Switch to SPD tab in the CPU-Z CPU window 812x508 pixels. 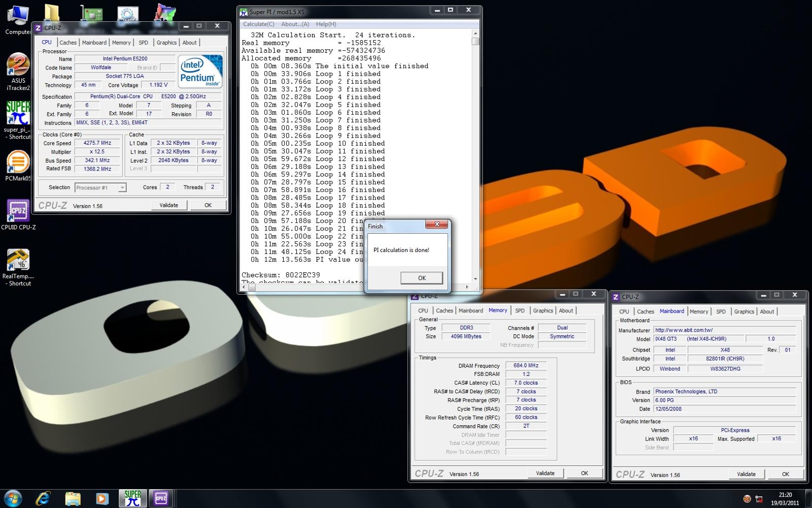[144, 43]
